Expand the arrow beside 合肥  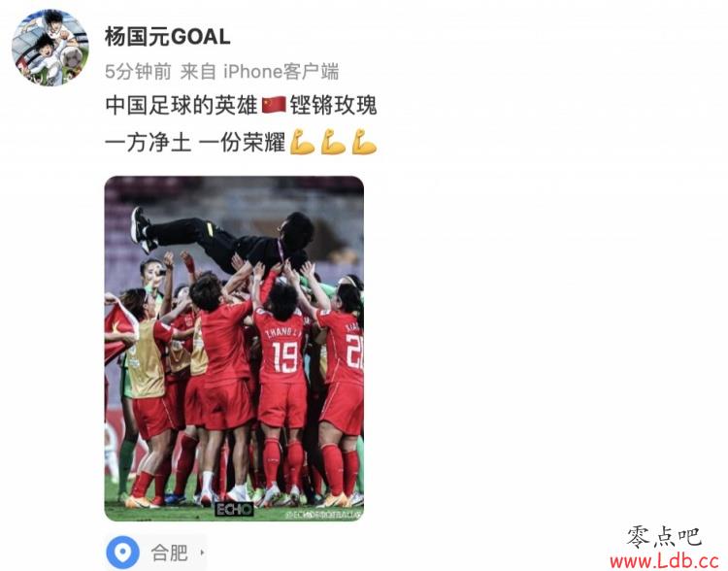coord(202,553)
